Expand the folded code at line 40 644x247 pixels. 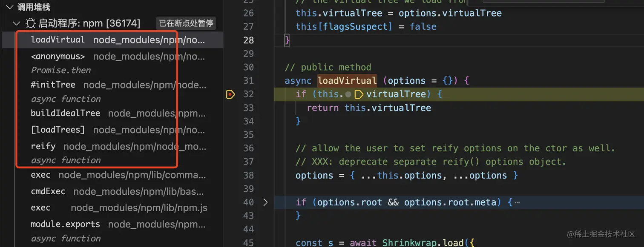click(x=266, y=202)
